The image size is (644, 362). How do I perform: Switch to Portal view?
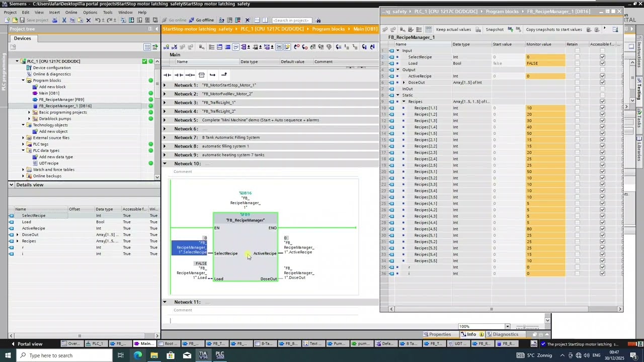[x=26, y=344]
